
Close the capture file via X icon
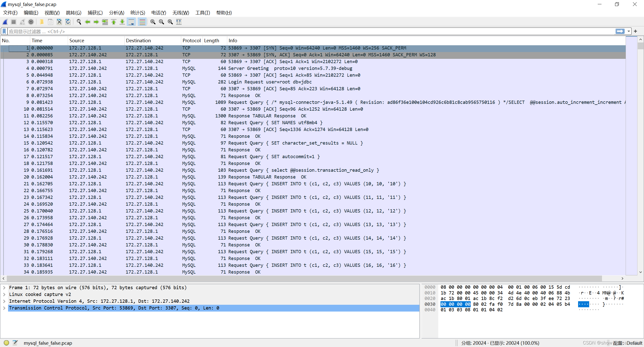click(x=59, y=22)
